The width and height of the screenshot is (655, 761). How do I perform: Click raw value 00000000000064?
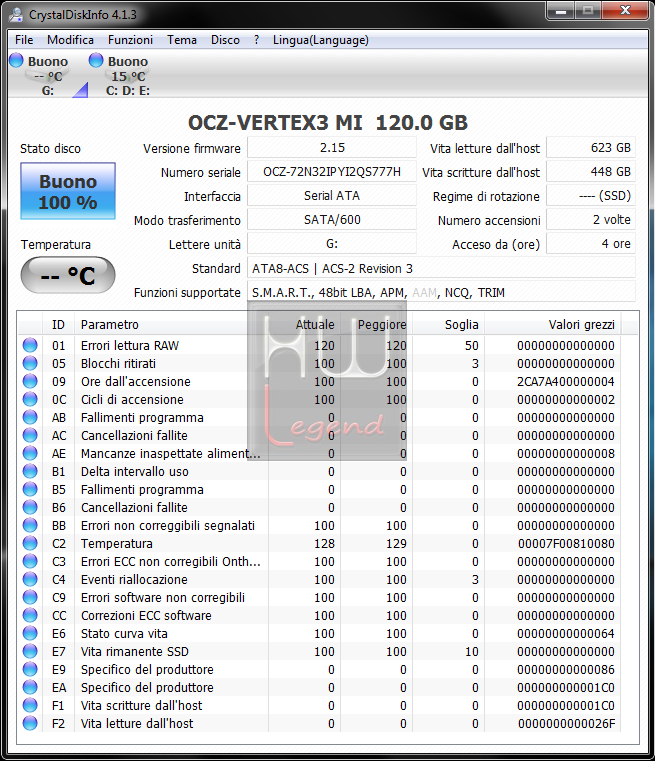[x=566, y=633]
